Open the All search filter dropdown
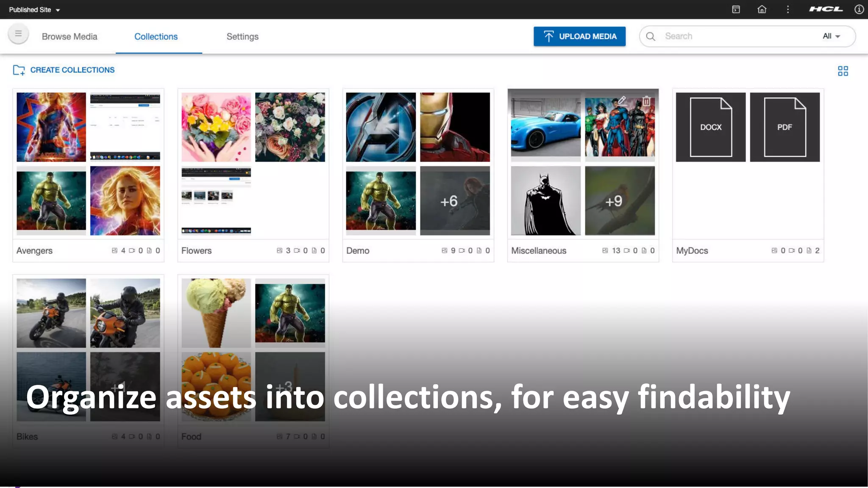The image size is (868, 488). pyautogui.click(x=831, y=36)
